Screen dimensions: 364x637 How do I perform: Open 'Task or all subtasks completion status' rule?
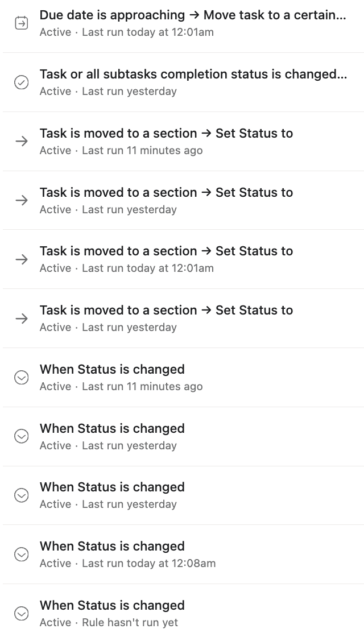point(193,75)
